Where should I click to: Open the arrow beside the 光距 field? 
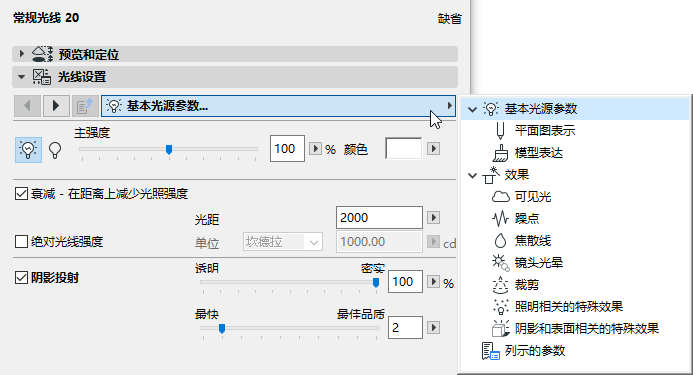(434, 218)
